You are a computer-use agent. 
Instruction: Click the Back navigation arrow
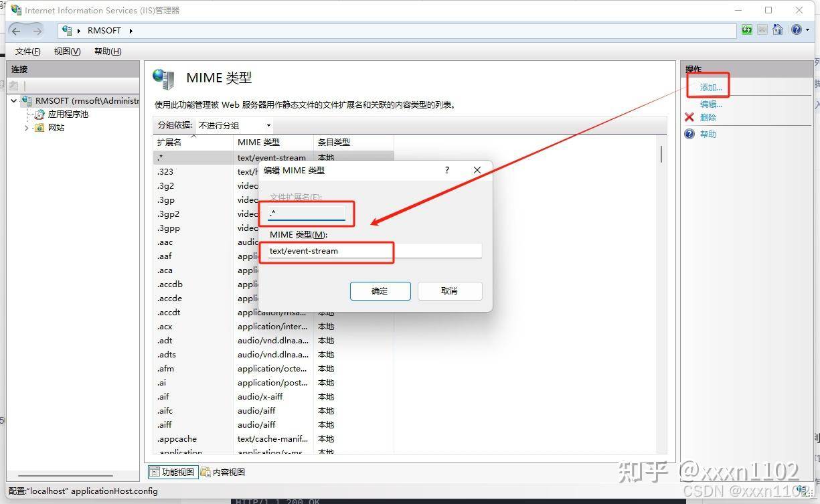pos(17,31)
